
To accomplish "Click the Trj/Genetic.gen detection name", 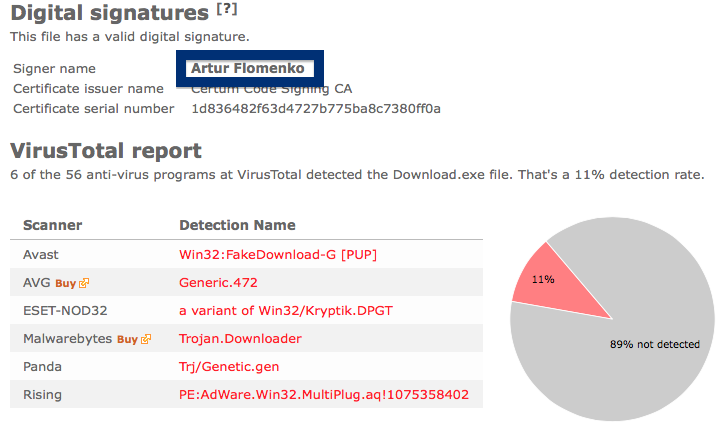I will click(x=229, y=367).
